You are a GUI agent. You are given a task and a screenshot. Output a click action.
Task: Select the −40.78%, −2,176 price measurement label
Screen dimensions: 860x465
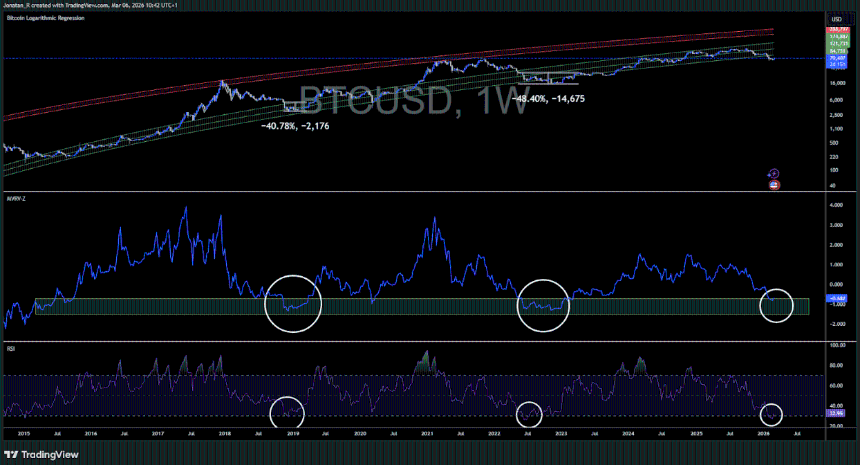tap(294, 127)
